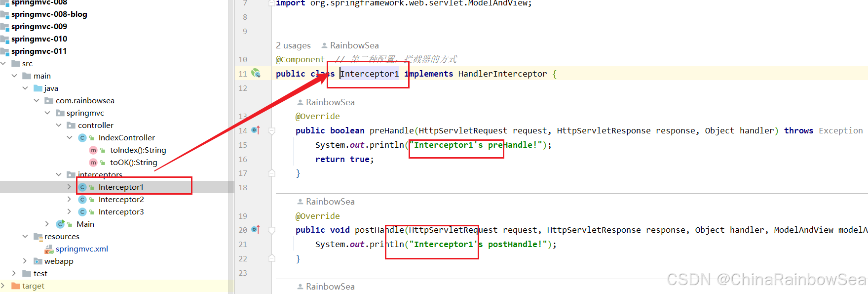Click the fold-end marker on line 22

[271, 258]
